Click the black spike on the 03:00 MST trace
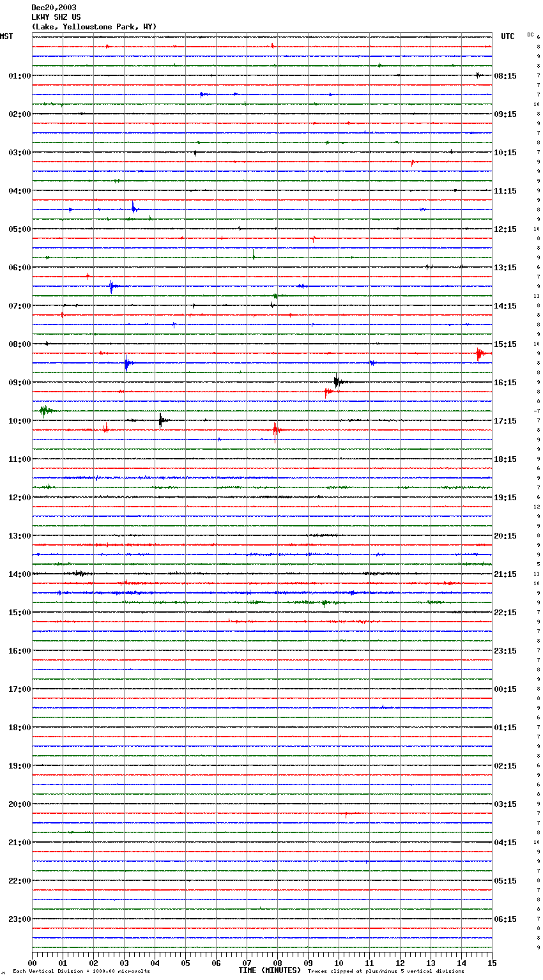 point(195,153)
